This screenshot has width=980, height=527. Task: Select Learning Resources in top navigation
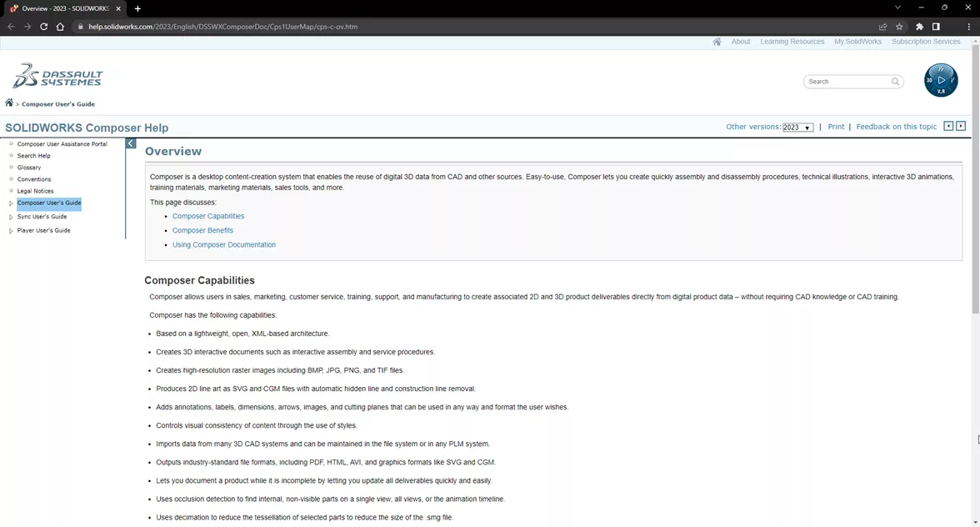pos(792,41)
